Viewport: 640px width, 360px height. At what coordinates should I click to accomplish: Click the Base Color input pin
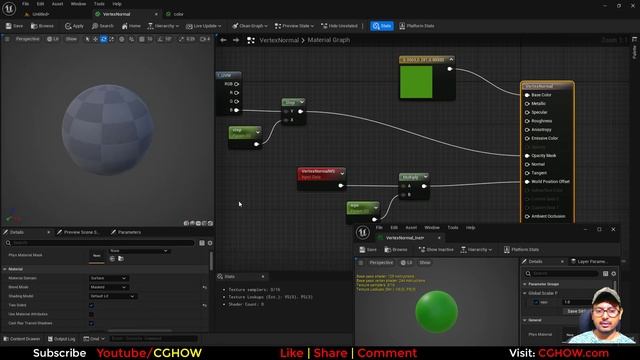click(x=527, y=95)
